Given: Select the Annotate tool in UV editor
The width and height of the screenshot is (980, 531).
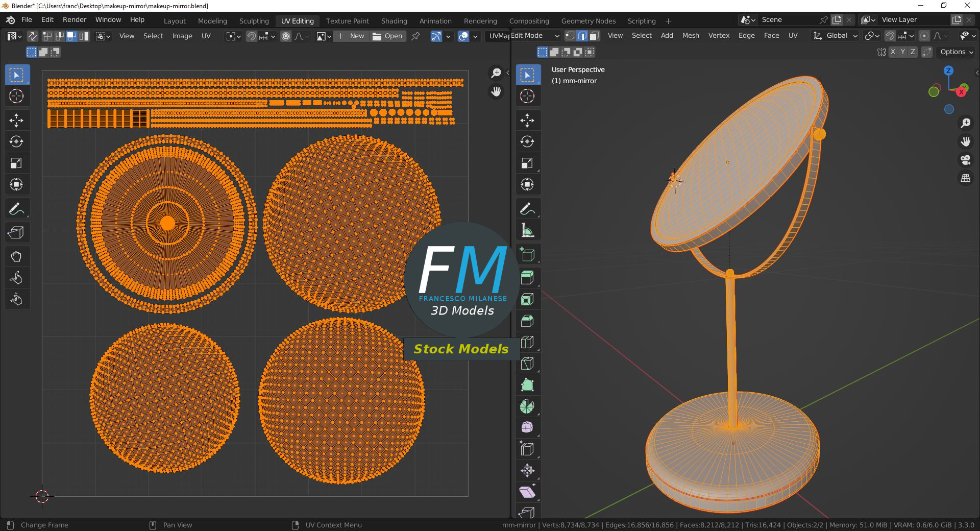Looking at the screenshot, I should [x=16, y=209].
